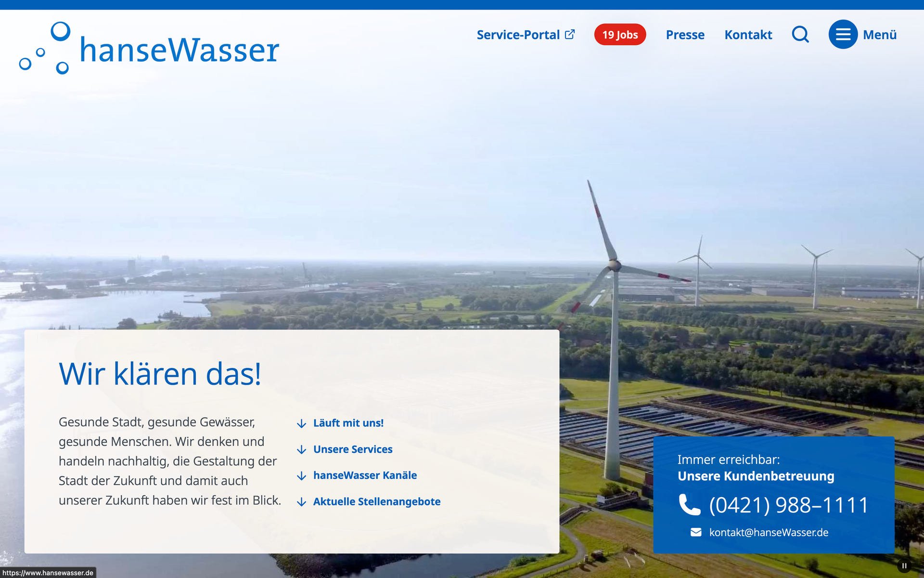Click the down arrow before Läuft mit uns!
The width and height of the screenshot is (924, 578).
click(x=302, y=423)
